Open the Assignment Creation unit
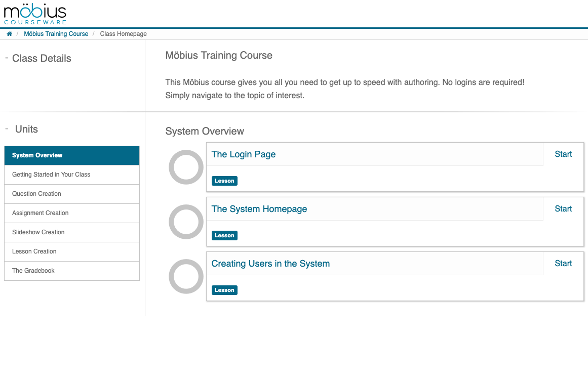Viewport: 588px width, 383px height. click(x=72, y=213)
